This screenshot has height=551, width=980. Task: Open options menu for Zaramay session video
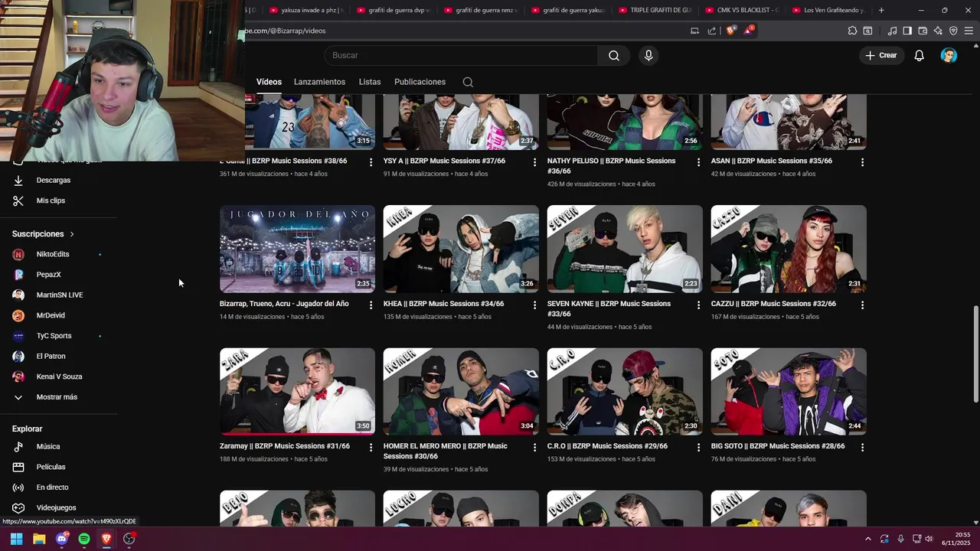click(371, 447)
